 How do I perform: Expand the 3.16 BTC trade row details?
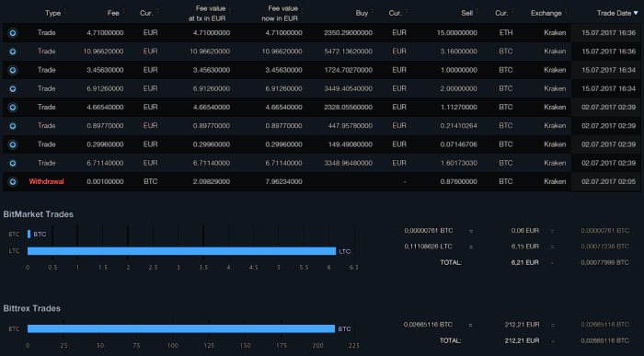click(x=13, y=52)
